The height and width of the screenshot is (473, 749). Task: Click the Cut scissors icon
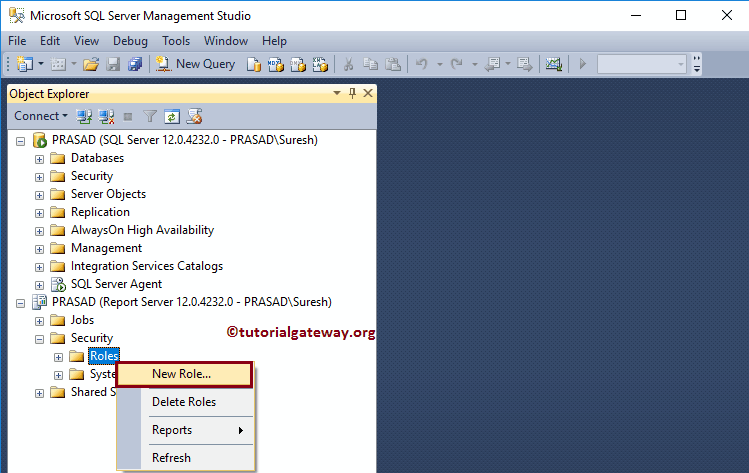(348, 64)
